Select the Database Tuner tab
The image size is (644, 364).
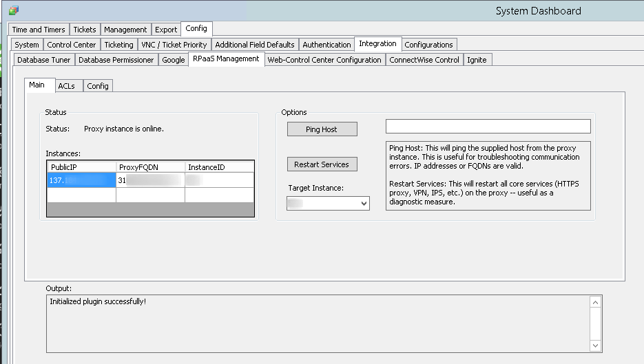click(x=43, y=60)
